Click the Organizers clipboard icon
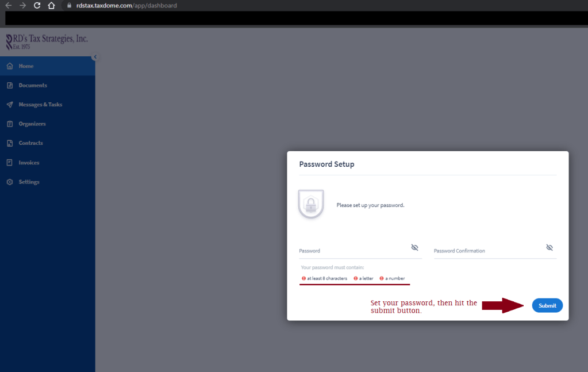The image size is (588, 372). (x=9, y=124)
